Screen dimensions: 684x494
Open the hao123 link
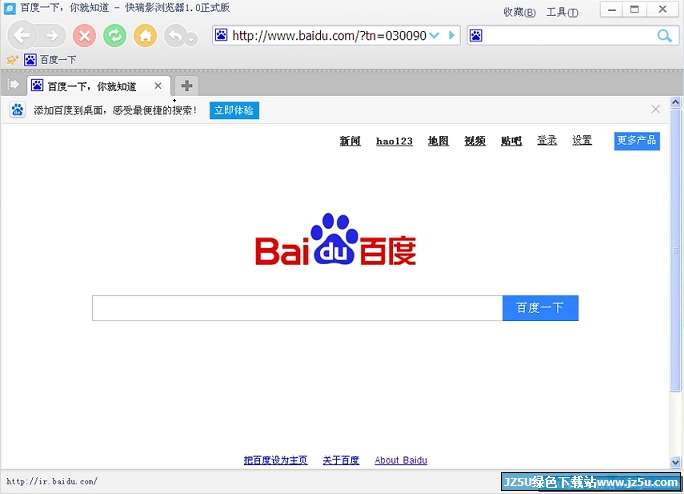tap(394, 141)
